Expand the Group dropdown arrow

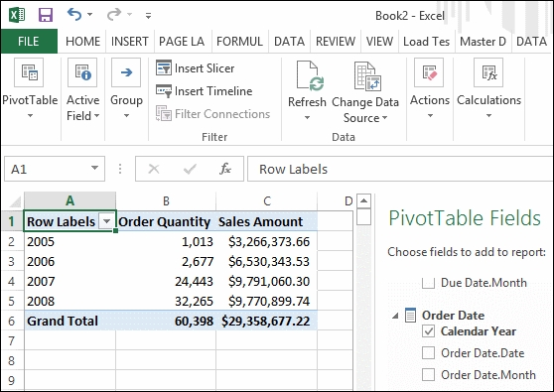point(126,116)
